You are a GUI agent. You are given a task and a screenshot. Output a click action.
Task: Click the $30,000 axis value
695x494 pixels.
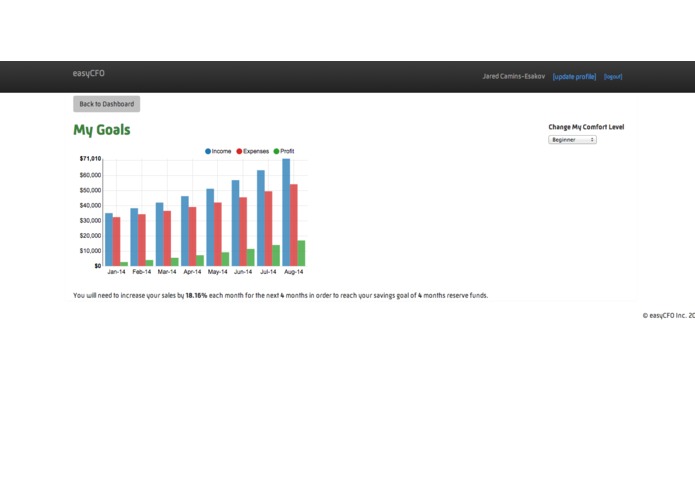coord(90,221)
